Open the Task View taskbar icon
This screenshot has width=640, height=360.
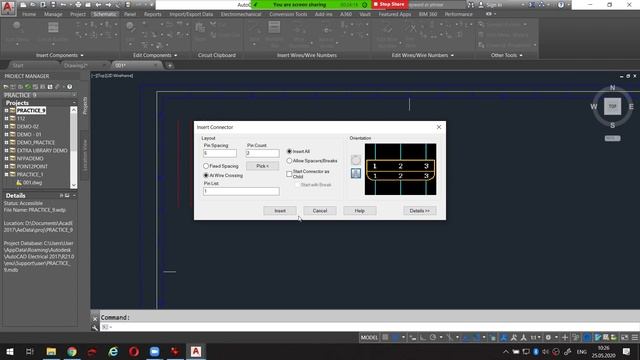coord(30,351)
